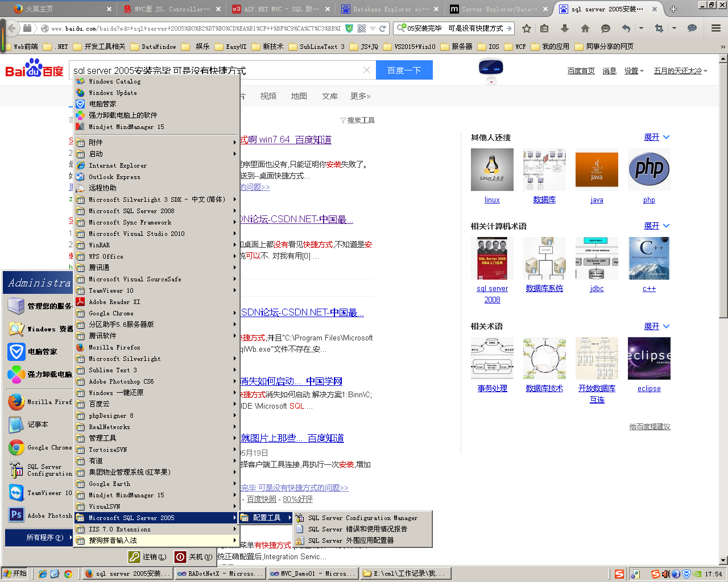Click pinned Adobe Photoshop PS icon

[16, 515]
